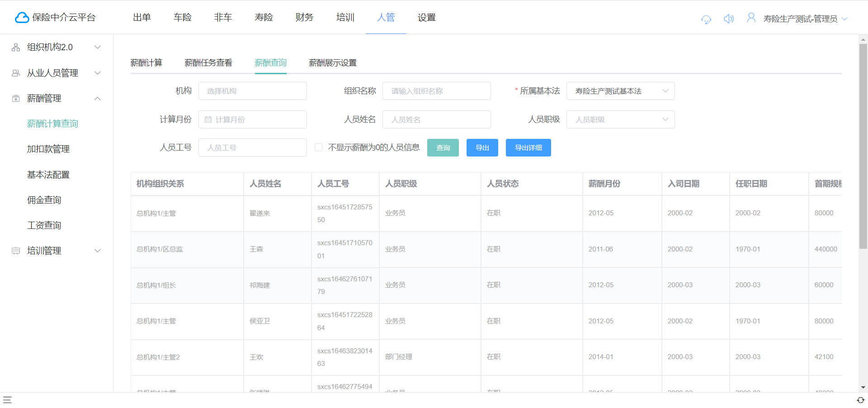
Task: Toggle the sidebar collapse hamburger icon
Action: 7,400
